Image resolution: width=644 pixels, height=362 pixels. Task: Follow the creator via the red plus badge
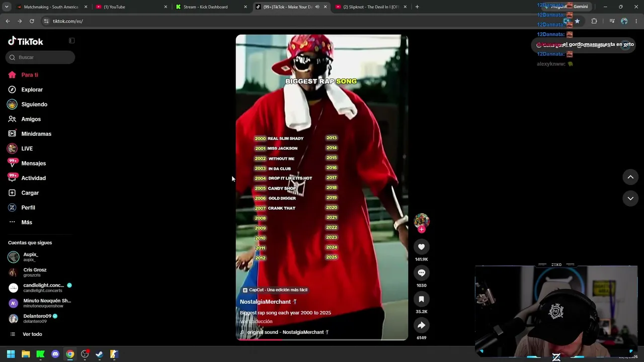click(x=422, y=229)
